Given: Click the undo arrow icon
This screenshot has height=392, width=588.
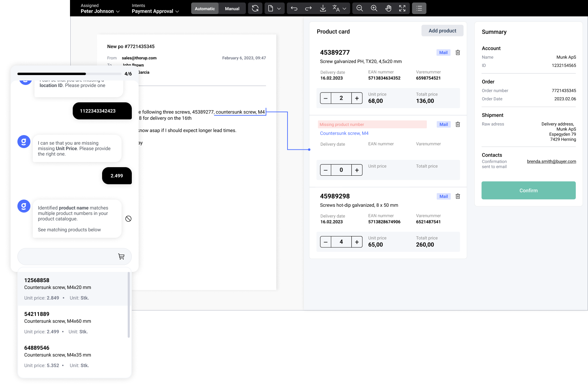Looking at the screenshot, I should pyautogui.click(x=294, y=9).
